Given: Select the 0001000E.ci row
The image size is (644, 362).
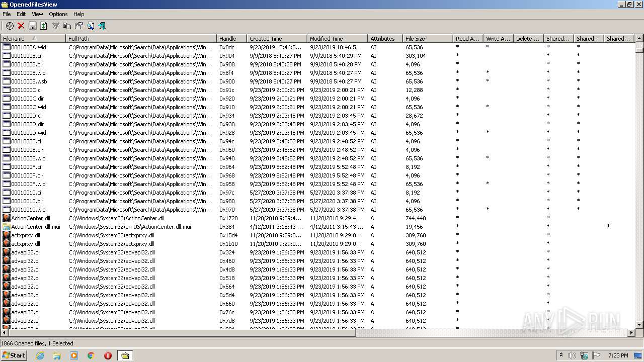Looking at the screenshot, I should pos(317,141).
